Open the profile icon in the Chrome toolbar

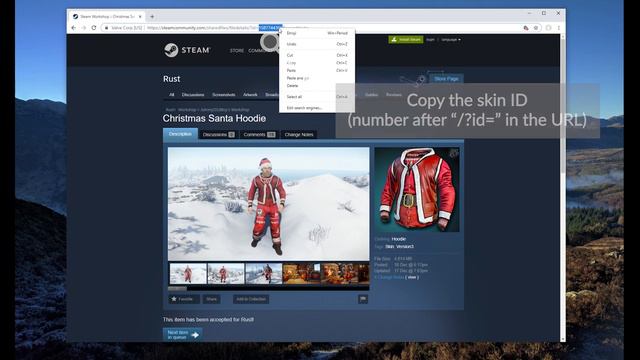point(548,28)
